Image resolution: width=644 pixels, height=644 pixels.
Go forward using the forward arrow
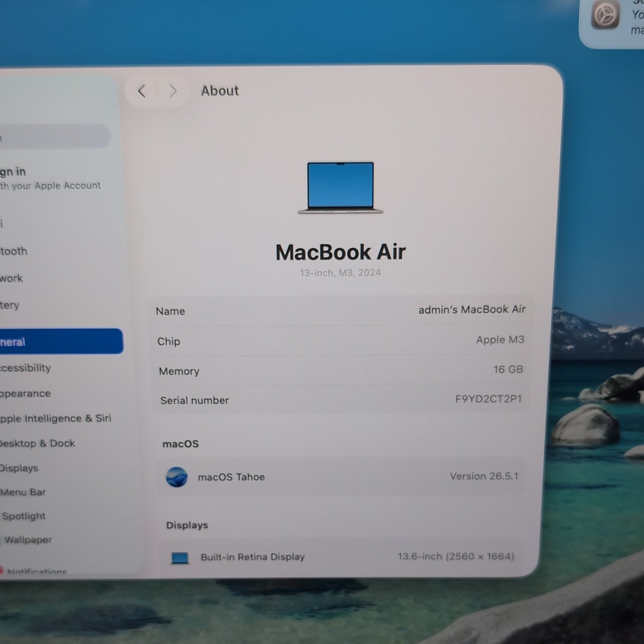coord(173,91)
